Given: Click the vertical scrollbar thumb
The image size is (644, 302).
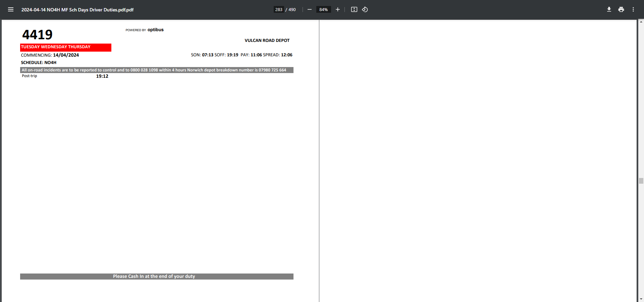Looking at the screenshot, I should click(x=641, y=181).
